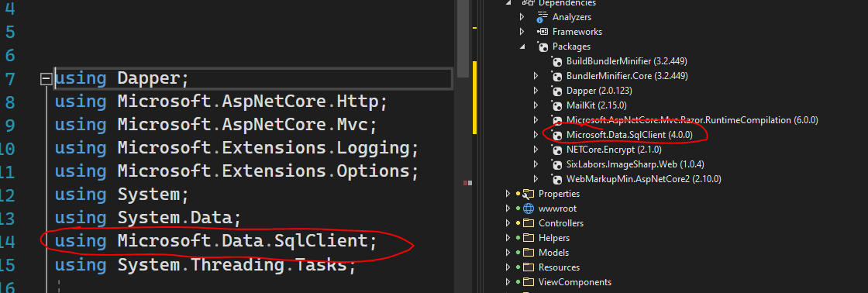
Task: Expand the Properties folder arrow
Action: click(508, 194)
